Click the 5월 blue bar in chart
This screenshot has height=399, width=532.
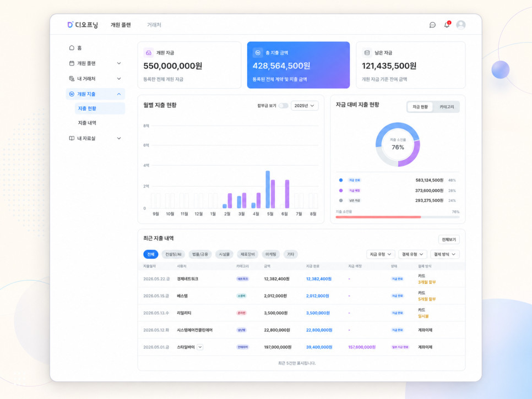click(268, 189)
